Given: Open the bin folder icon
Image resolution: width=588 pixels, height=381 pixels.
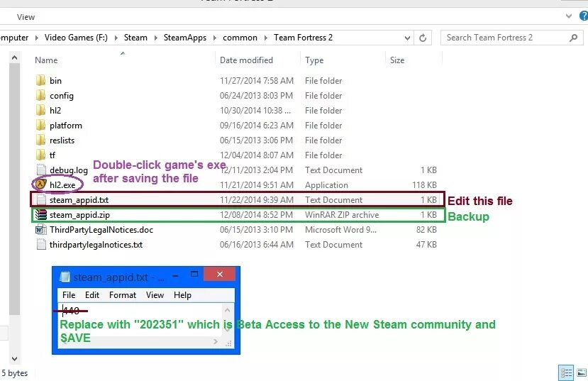Looking at the screenshot, I should coord(40,81).
